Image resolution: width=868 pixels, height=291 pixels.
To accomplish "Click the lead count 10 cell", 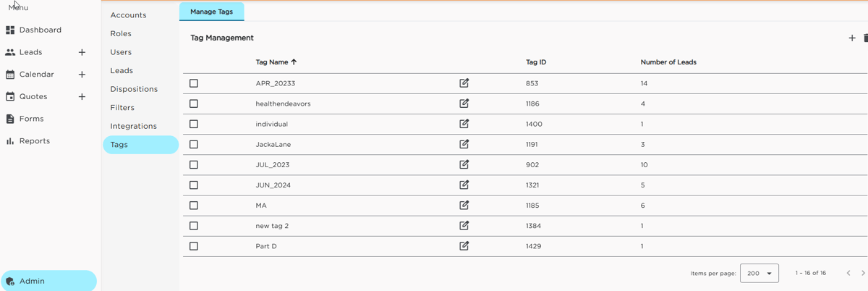I will (644, 164).
